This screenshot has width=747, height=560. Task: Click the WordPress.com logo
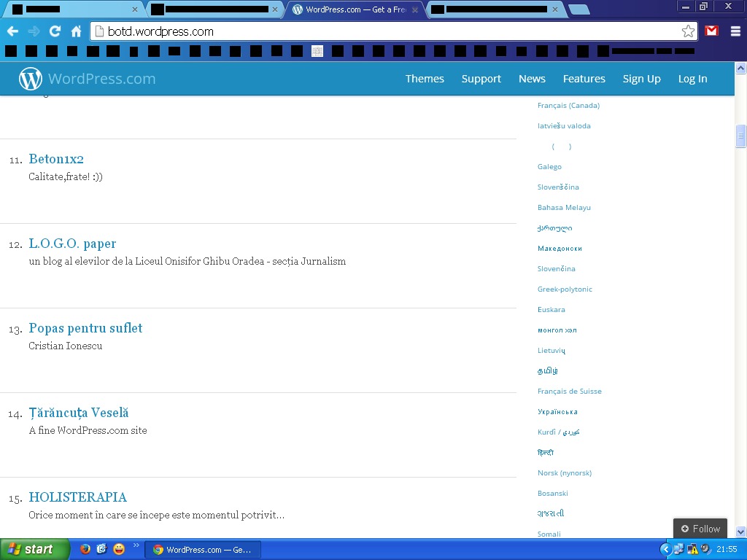[x=88, y=79]
